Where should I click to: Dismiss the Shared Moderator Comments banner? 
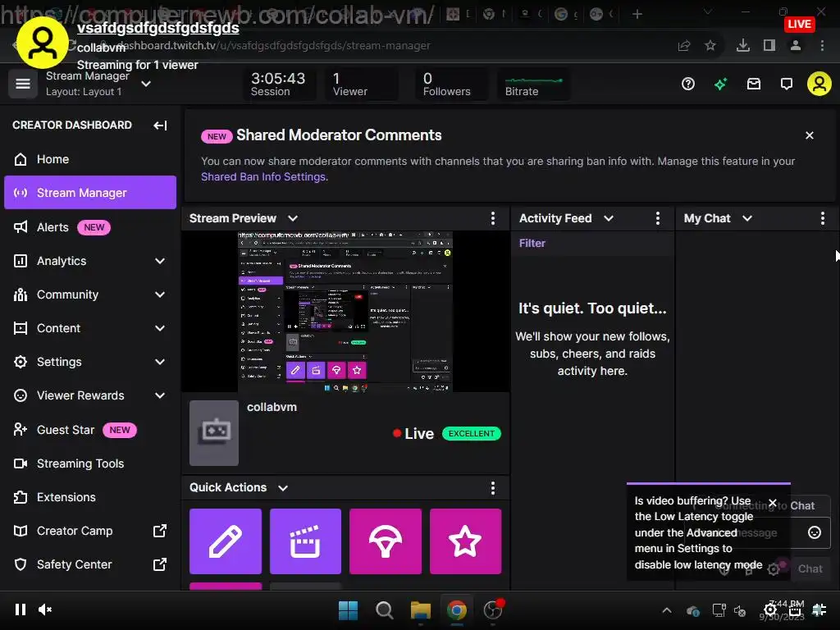coord(810,135)
